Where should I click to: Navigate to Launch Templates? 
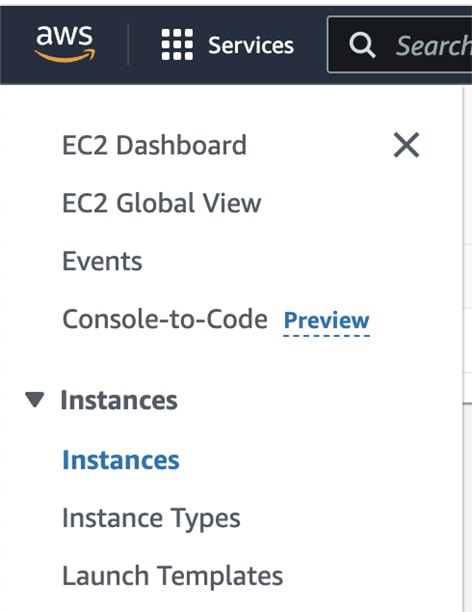pos(173,576)
